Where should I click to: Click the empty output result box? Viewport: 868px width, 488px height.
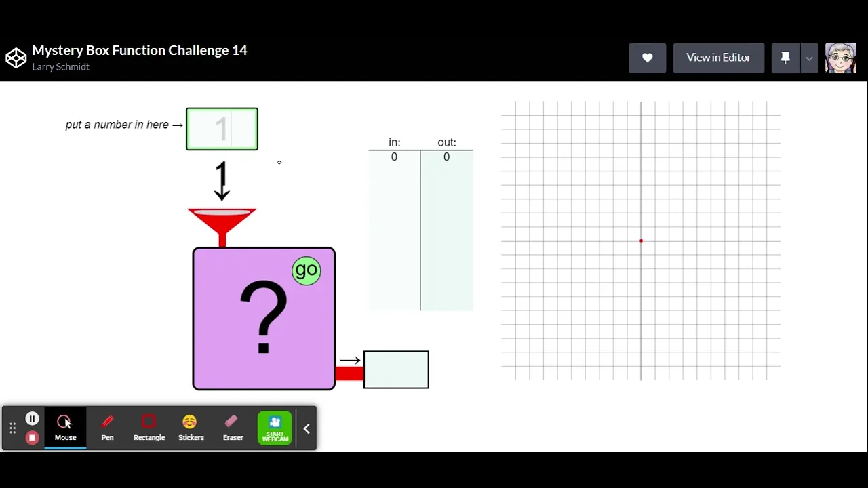(x=396, y=369)
